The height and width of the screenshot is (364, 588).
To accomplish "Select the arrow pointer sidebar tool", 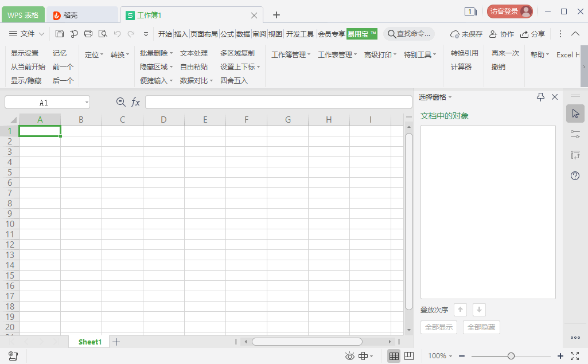I will click(575, 113).
